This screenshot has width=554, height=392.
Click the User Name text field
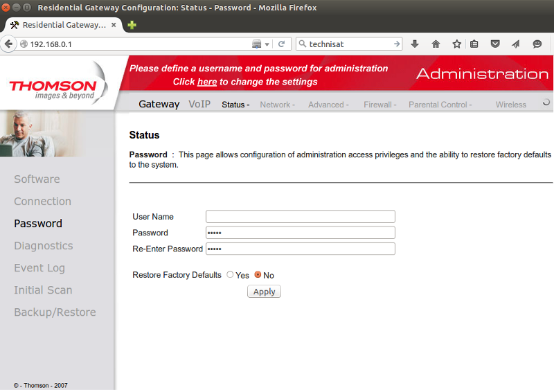pos(300,217)
